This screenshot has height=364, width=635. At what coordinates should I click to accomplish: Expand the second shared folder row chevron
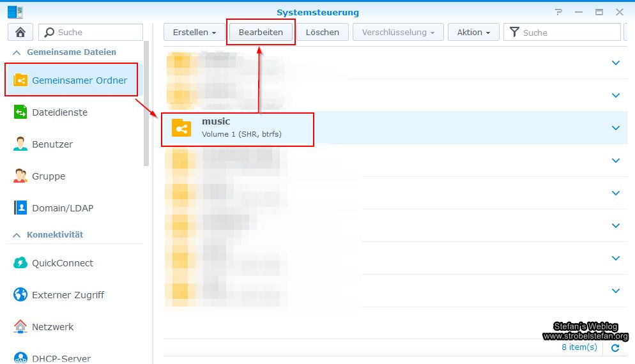[616, 96]
